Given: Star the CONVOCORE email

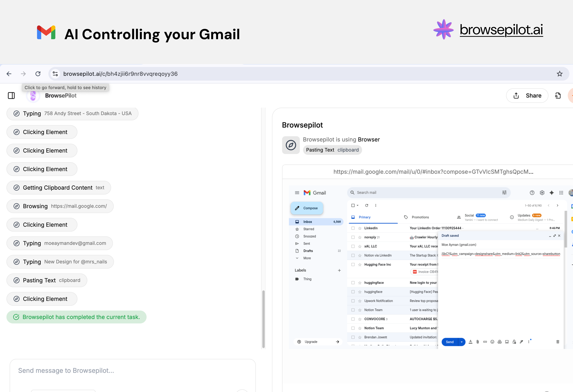Looking at the screenshot, I should click(x=360, y=319).
